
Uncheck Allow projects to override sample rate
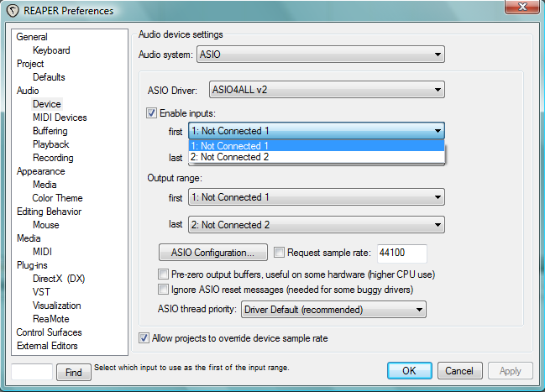coord(144,338)
